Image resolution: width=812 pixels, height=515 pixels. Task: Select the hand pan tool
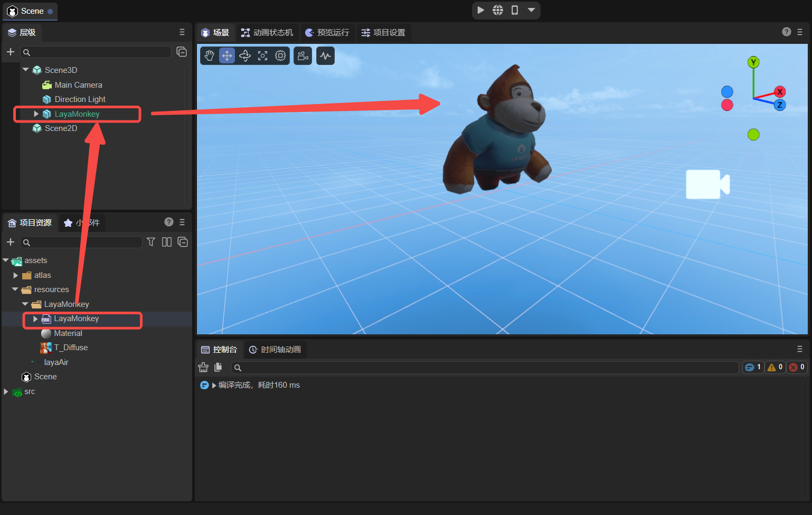[210, 56]
